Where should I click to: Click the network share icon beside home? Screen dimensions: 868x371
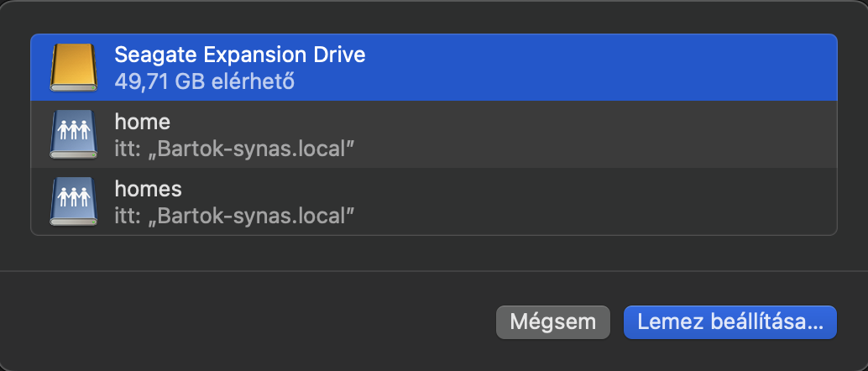[x=74, y=134]
